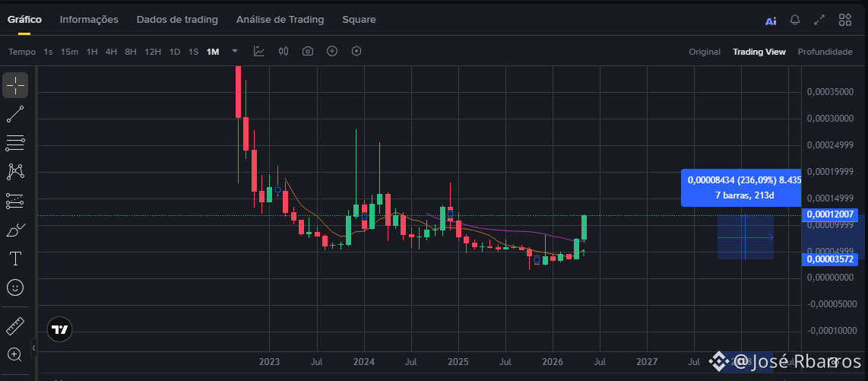Activate the ruler measure tool
868x381 pixels.
click(x=15, y=326)
